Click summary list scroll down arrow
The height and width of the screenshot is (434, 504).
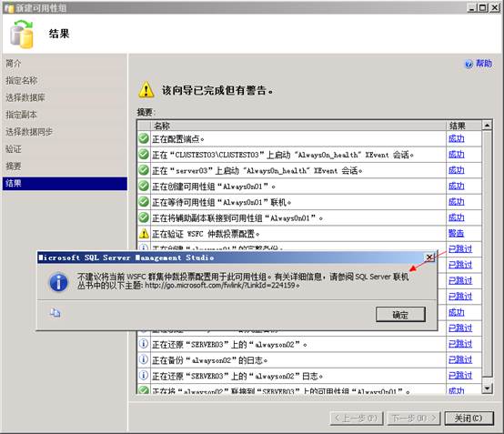point(487,389)
